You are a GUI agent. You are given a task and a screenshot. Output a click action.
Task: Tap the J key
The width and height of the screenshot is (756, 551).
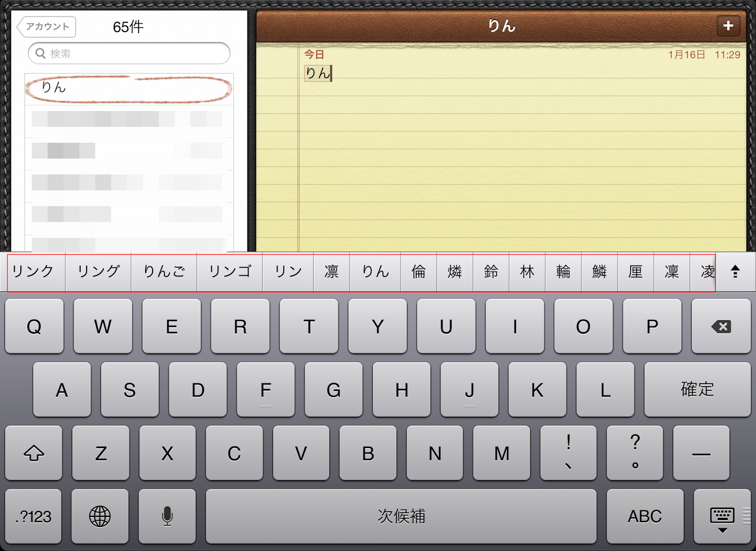470,390
